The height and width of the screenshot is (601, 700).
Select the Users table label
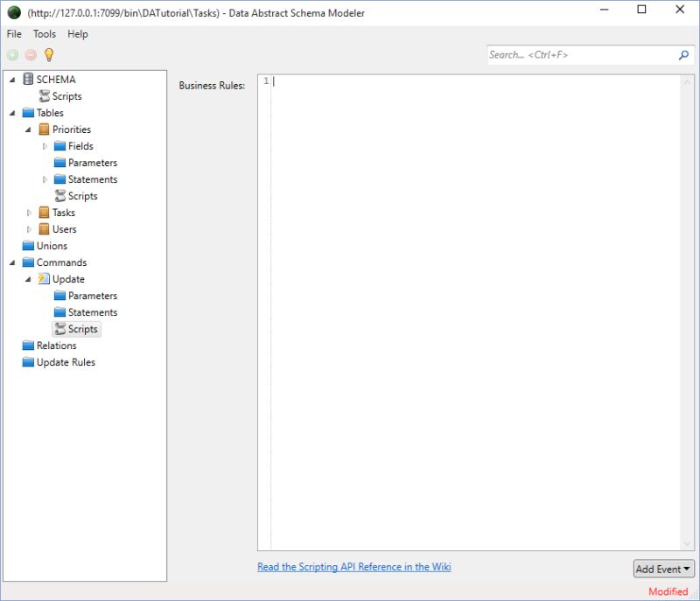pyautogui.click(x=64, y=229)
